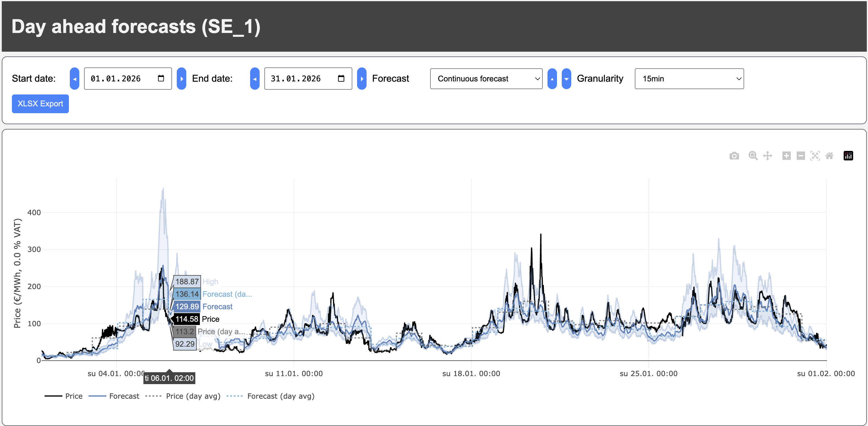Expand the Granularity 15min dropdown
This screenshot has height=426, width=868.
click(x=689, y=78)
